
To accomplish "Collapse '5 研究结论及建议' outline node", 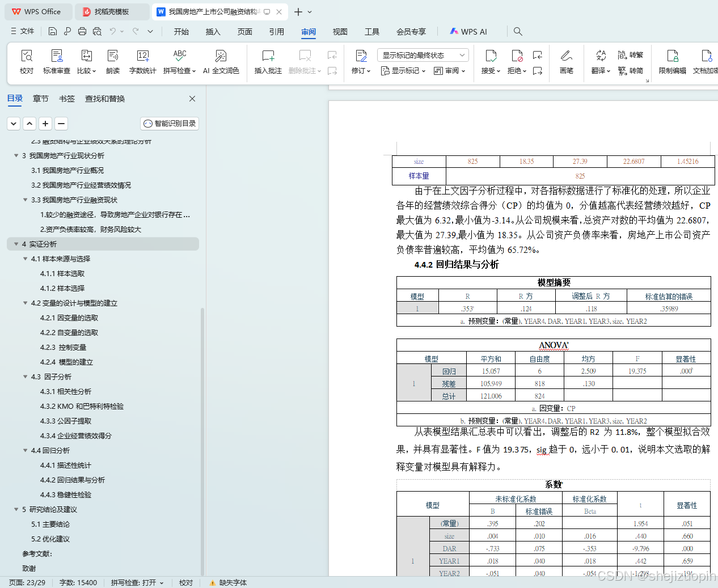I will pos(16,509).
